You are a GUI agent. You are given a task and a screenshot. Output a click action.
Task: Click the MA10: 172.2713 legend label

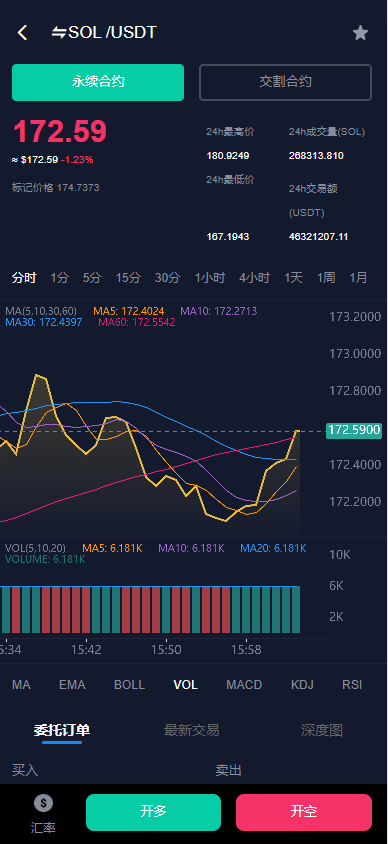coord(218,311)
